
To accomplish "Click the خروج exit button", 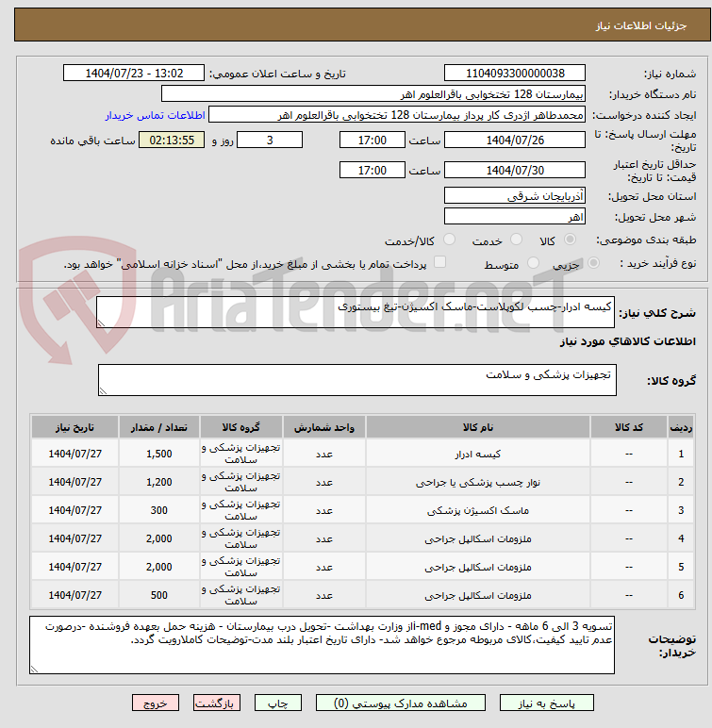I will 155,703.
